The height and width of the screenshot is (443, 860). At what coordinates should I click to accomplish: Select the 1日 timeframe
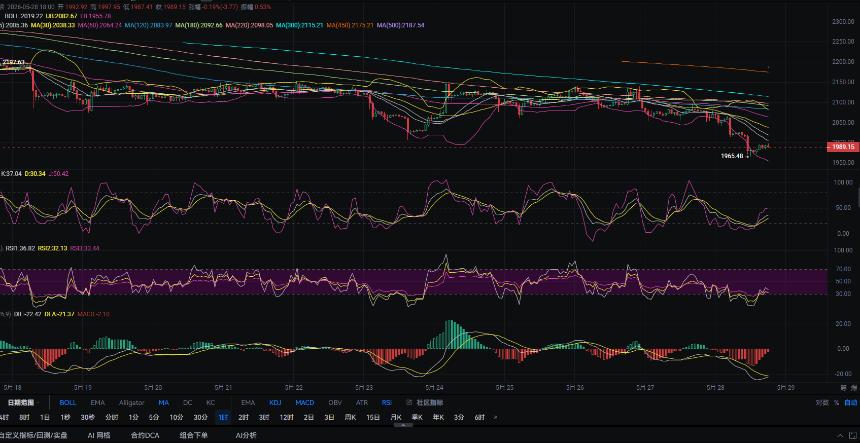pyautogui.click(x=46, y=417)
